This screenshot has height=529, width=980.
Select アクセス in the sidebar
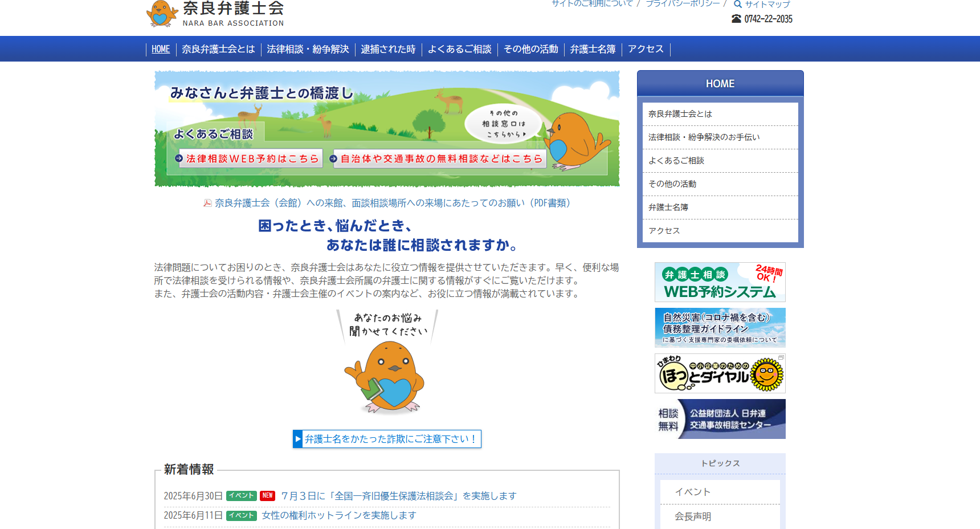[720, 231]
